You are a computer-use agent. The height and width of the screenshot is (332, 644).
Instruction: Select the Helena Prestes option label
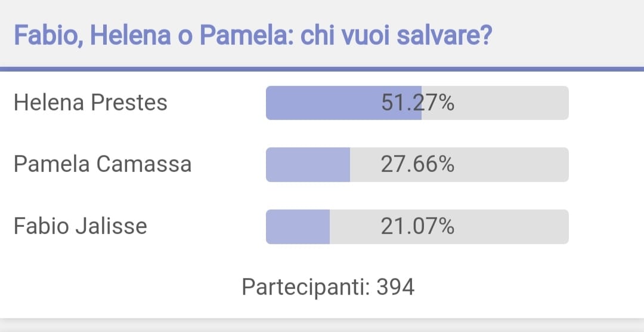(x=91, y=103)
